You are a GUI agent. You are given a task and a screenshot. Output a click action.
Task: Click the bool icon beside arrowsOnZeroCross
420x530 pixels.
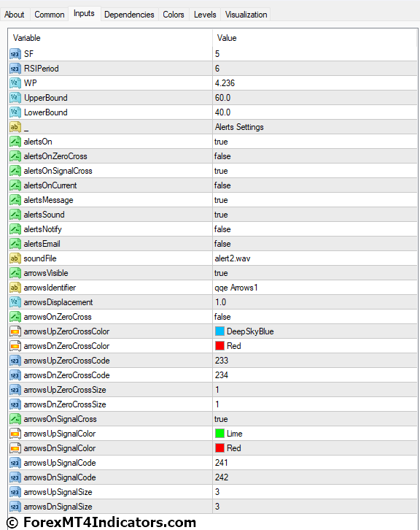[x=15, y=317]
